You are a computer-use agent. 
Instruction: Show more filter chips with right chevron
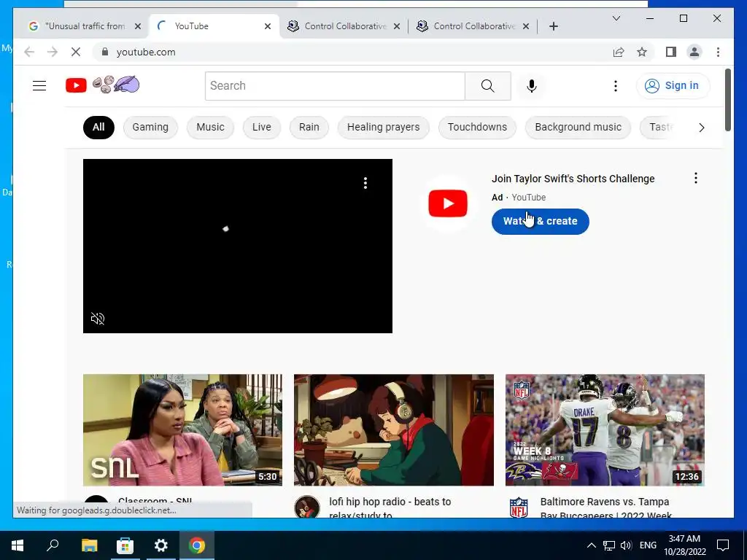tap(701, 128)
